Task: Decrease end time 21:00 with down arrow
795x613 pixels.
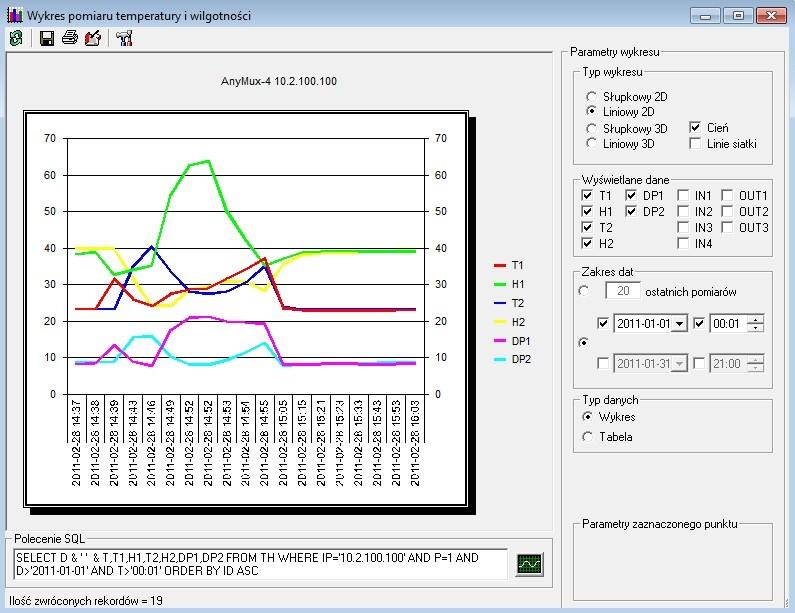Action: click(x=755, y=368)
